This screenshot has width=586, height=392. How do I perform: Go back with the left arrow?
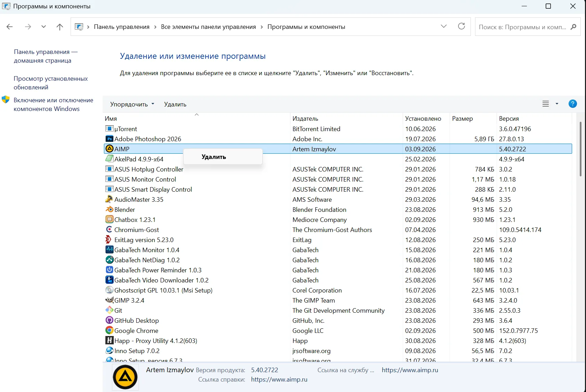[10, 27]
